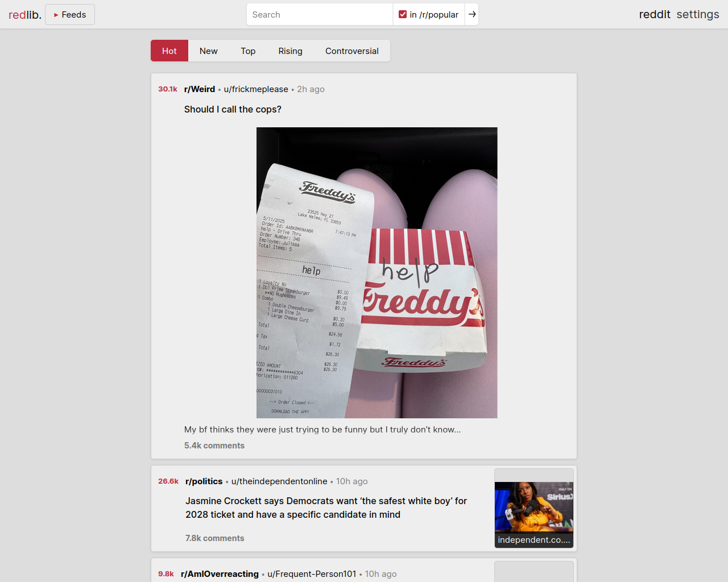Click the 26.6k score on politics post

click(168, 481)
